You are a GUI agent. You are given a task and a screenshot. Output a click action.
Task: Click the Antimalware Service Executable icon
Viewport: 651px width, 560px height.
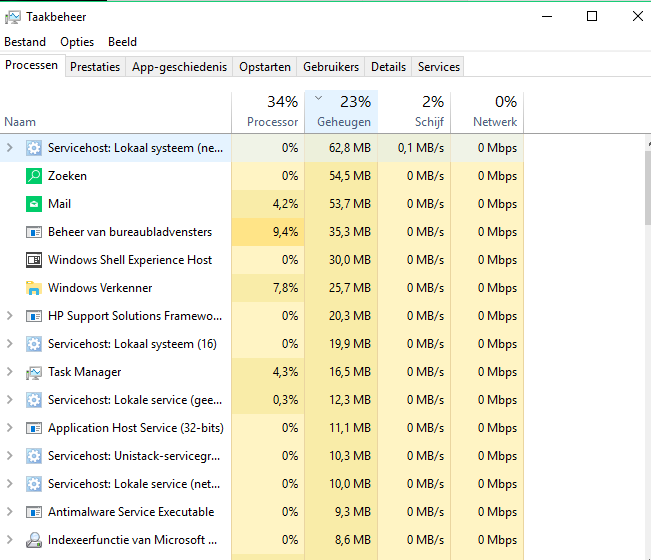click(33, 512)
